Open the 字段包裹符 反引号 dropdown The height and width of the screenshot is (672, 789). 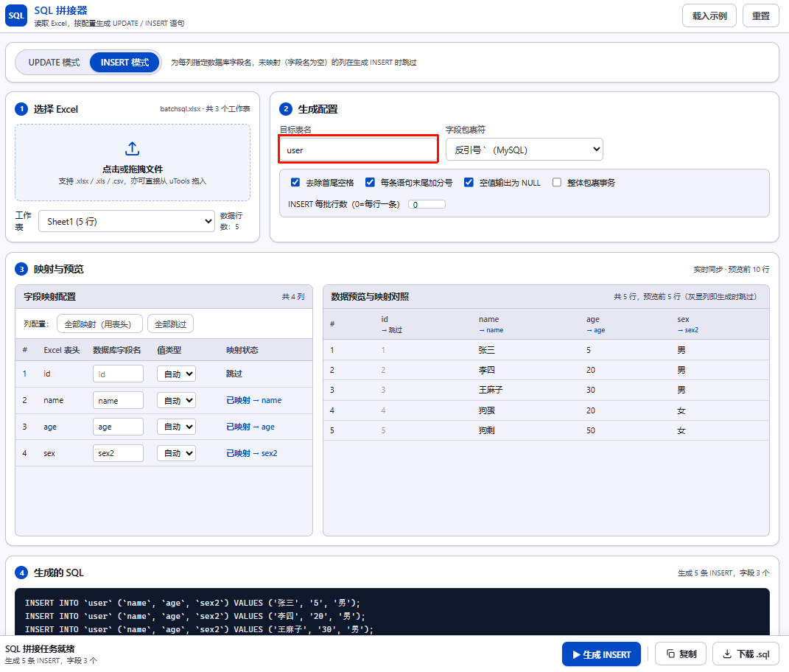tap(525, 150)
